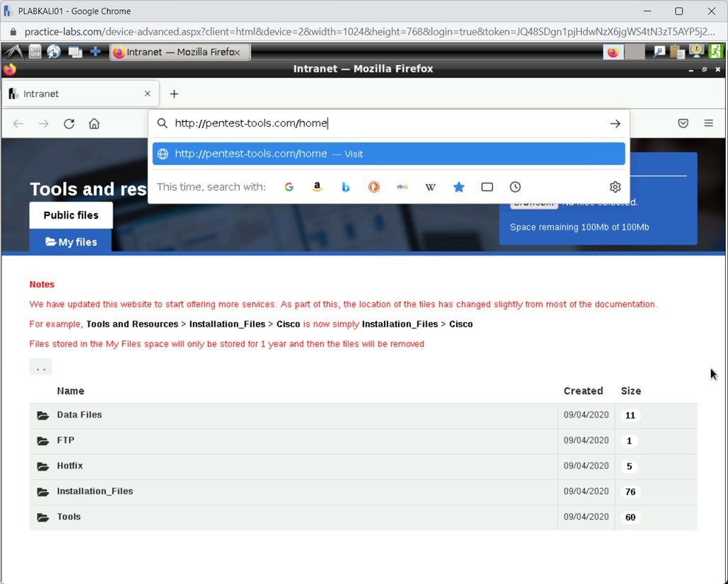Open the clipboard manager tray icon
This screenshot has width=728, height=584.
click(x=677, y=51)
